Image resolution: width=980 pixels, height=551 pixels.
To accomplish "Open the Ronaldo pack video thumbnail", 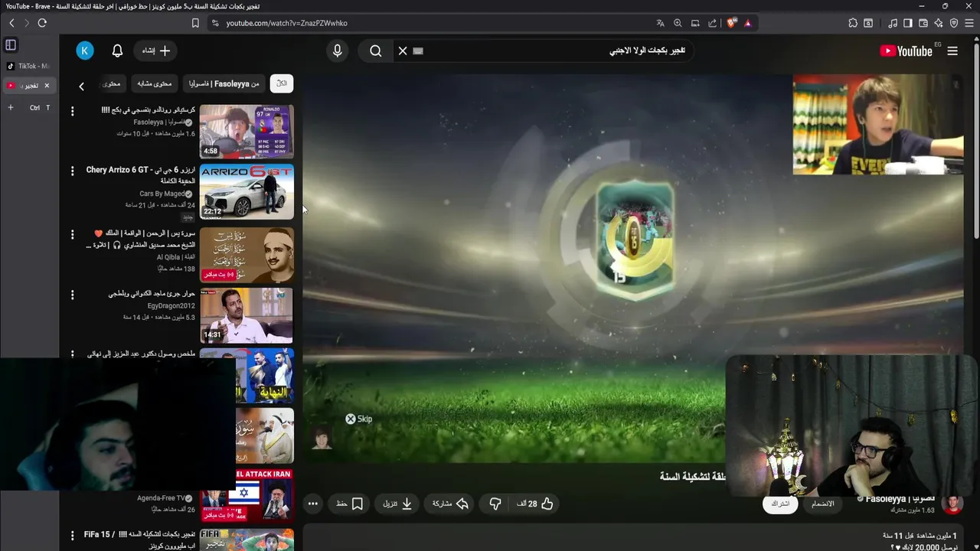I will (247, 131).
